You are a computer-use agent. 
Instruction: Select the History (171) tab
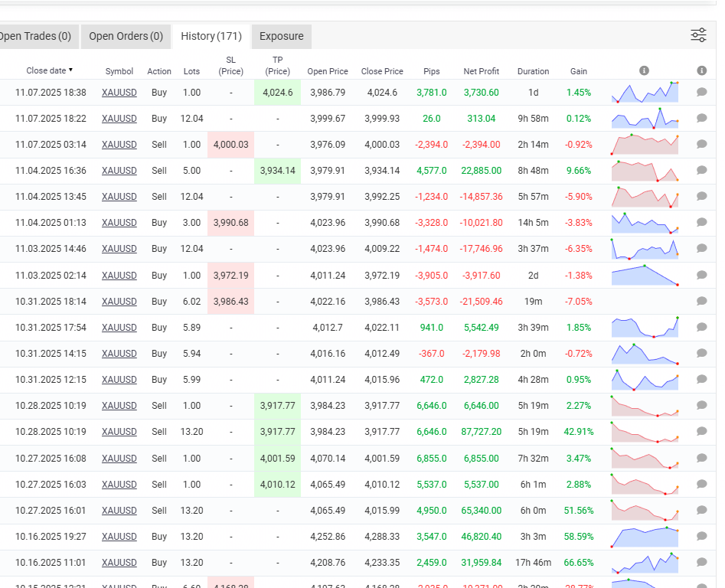pyautogui.click(x=211, y=36)
